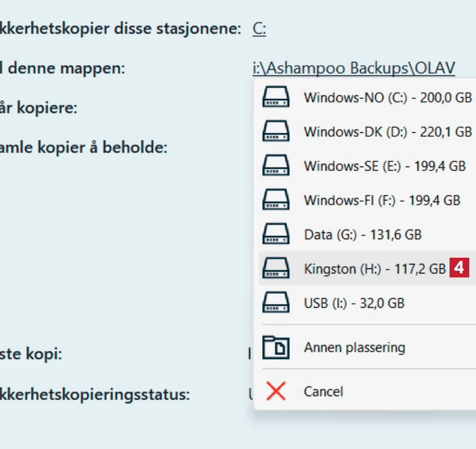Click the red X Cancel icon

click(276, 391)
